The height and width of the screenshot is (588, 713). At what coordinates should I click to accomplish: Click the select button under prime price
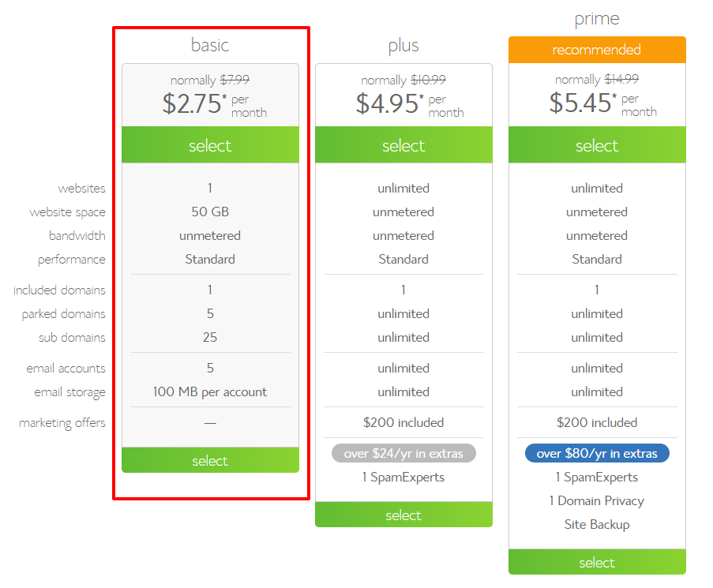pos(596,145)
